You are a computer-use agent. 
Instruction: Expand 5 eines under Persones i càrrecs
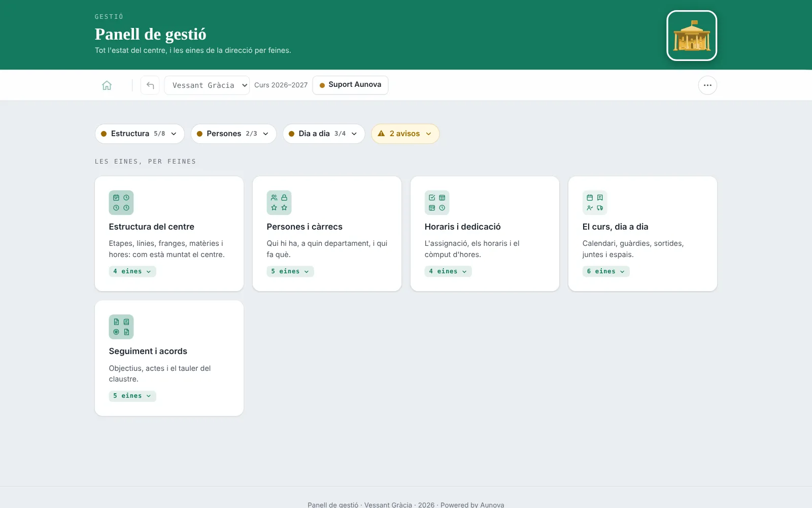pyautogui.click(x=290, y=271)
